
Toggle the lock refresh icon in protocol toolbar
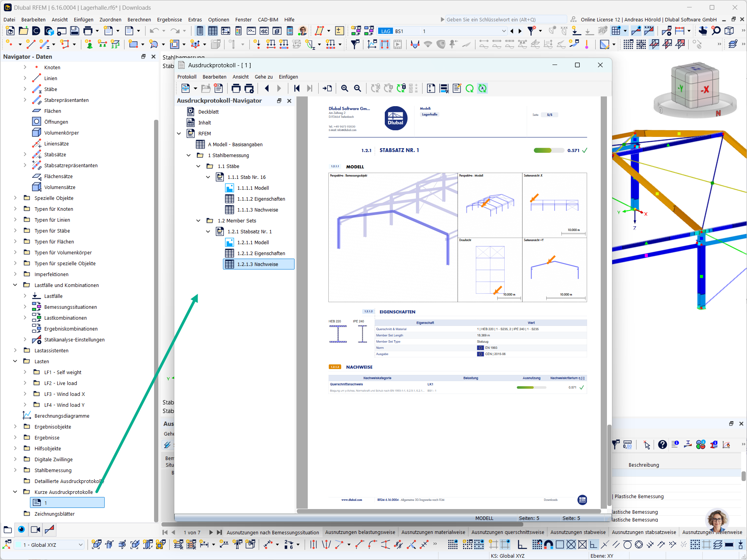401,88
